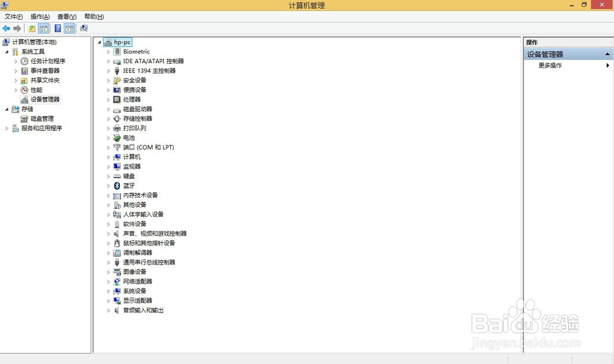
Task: Open the 操作(A) menu
Action: coord(40,17)
